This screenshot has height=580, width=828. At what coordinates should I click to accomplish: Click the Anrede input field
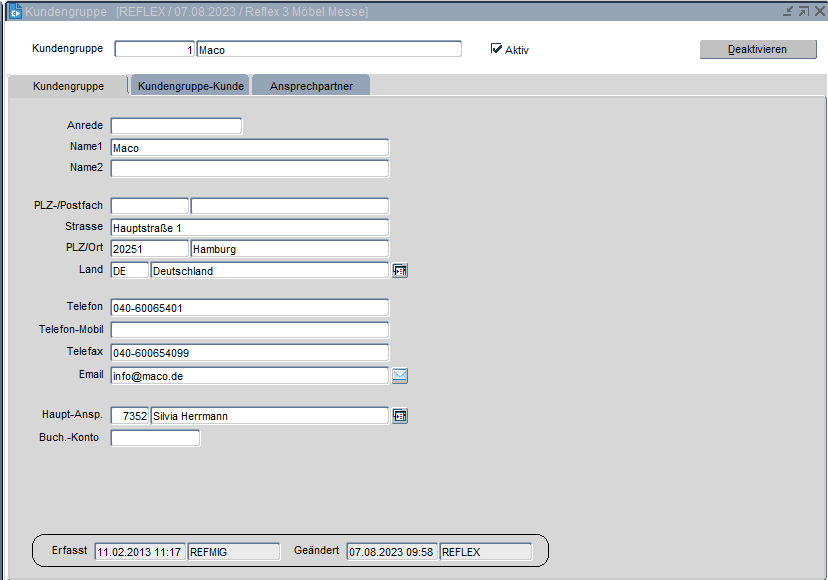pyautogui.click(x=176, y=126)
